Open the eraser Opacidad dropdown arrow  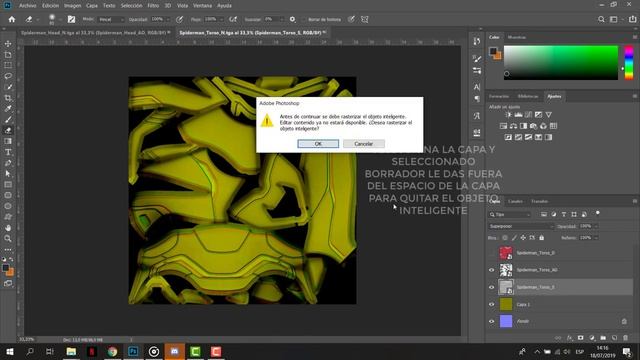click(168, 19)
